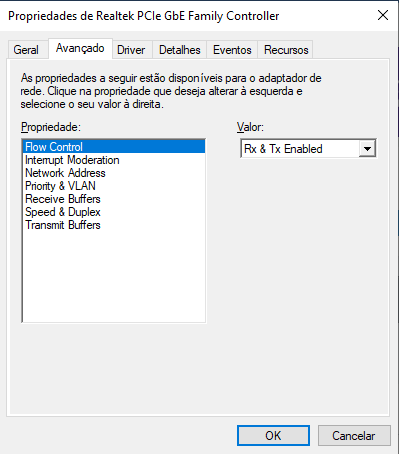
Task: Close the Realtek properties dialog
Action: click(x=383, y=15)
